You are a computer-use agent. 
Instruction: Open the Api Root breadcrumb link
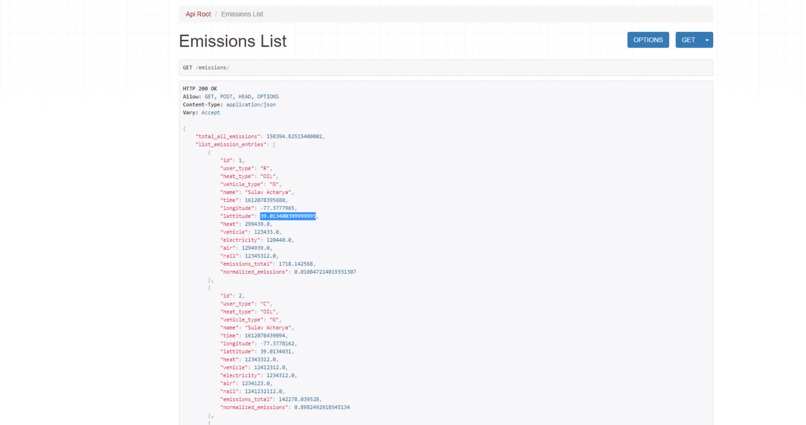tap(198, 14)
